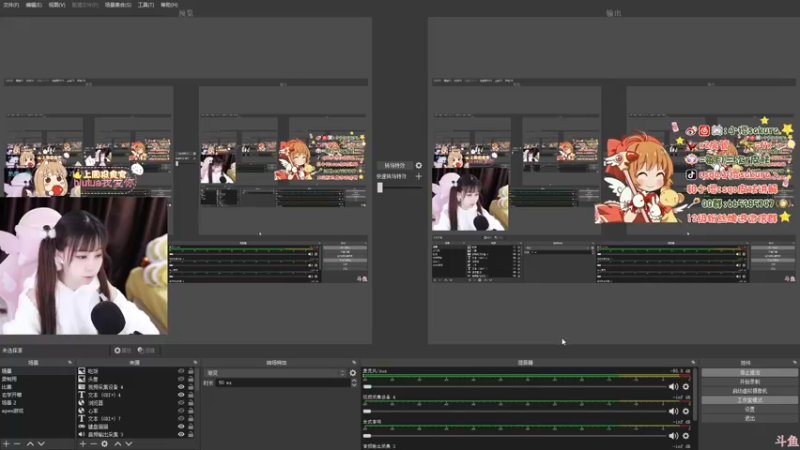Image resolution: width=800 pixels, height=450 pixels.
Task: Click the 视频采集设备 4 mixer volume slider
Action: pyautogui.click(x=514, y=411)
